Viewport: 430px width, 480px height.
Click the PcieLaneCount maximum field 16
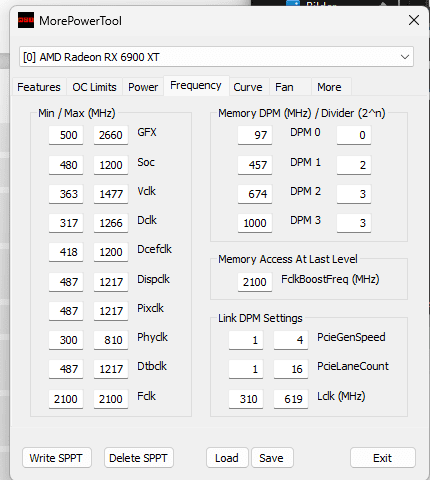click(x=291, y=369)
